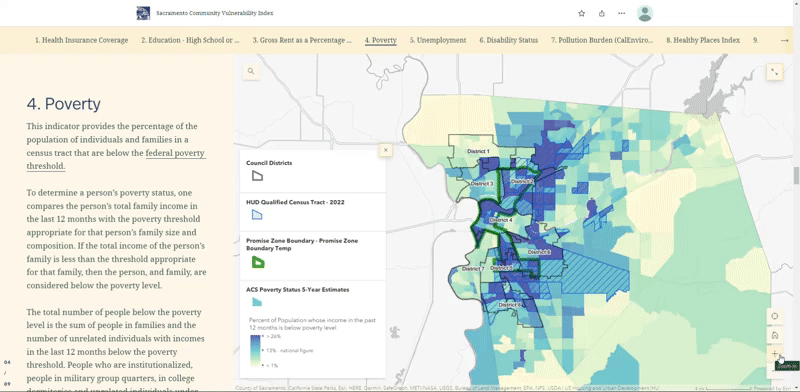Switch to the Unemployment tab
The image size is (800, 392).
click(x=438, y=40)
